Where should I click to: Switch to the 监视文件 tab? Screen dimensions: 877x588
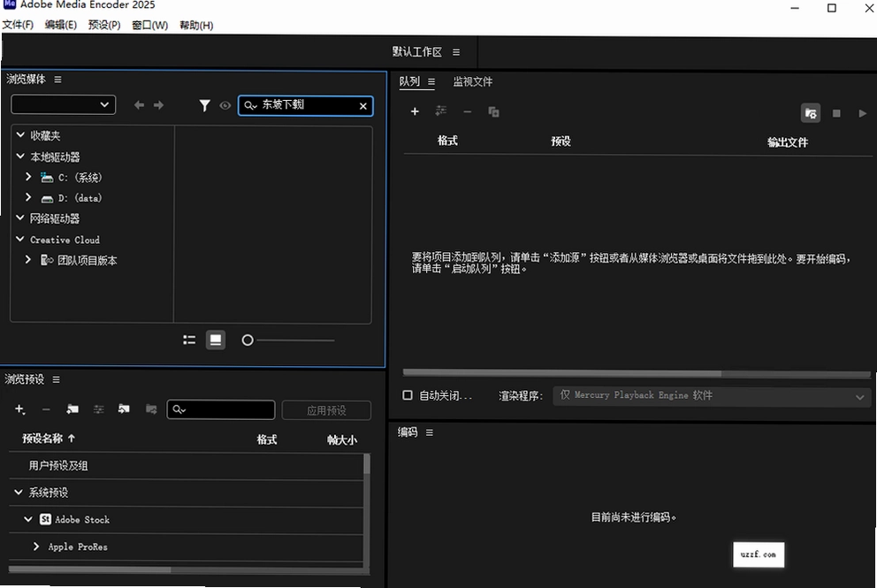473,81
